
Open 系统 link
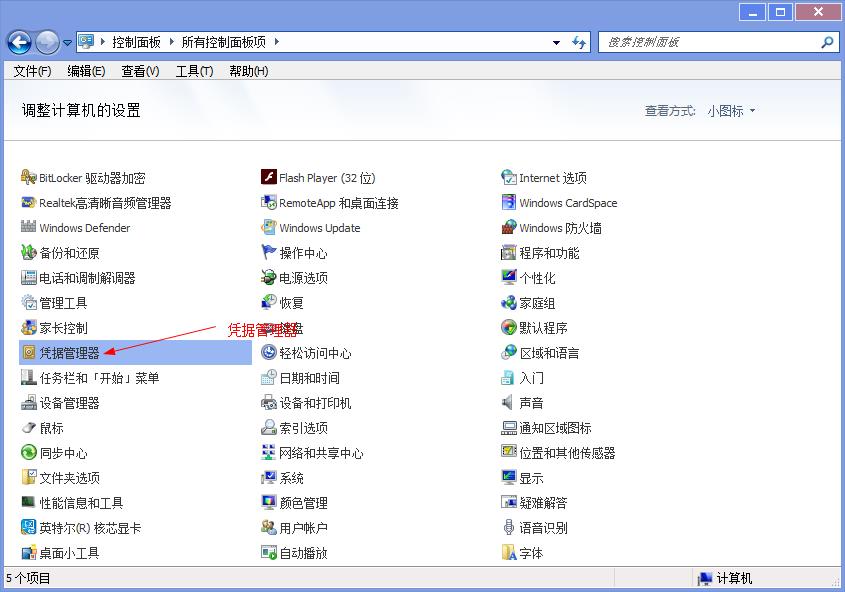[x=292, y=478]
